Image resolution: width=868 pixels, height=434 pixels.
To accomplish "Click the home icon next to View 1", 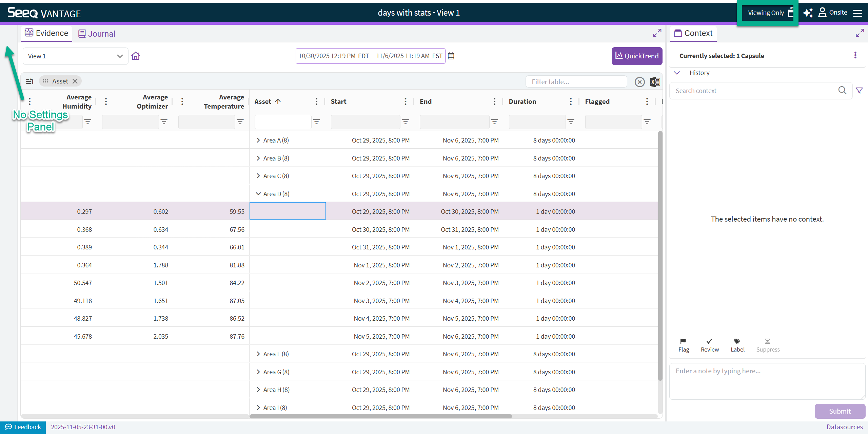I will (136, 56).
